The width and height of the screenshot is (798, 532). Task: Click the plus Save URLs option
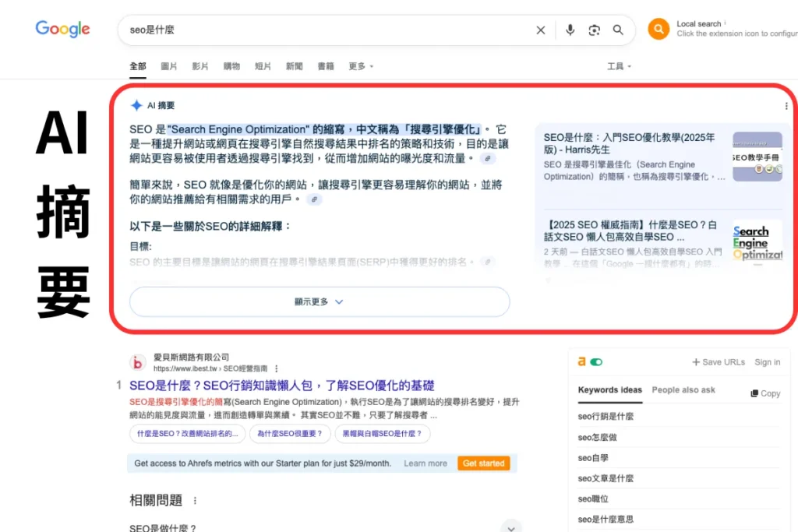point(718,362)
